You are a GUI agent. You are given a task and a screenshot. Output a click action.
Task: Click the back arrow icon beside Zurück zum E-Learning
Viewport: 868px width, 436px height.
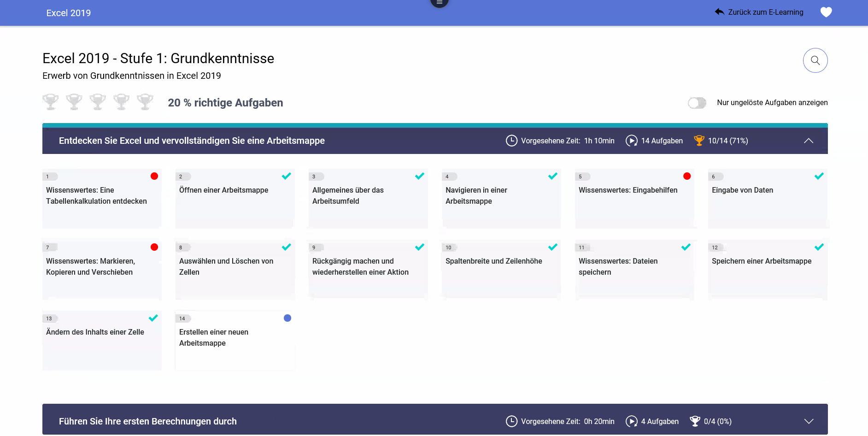[x=719, y=12]
